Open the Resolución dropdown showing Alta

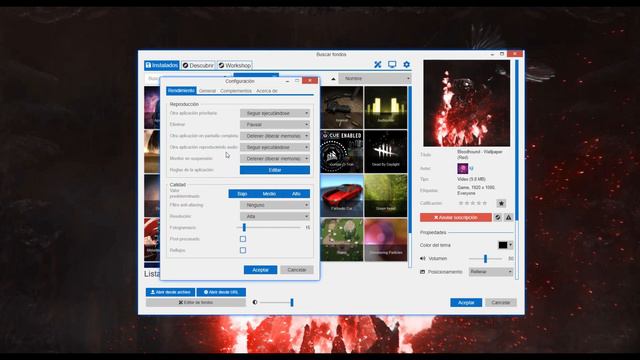[x=275, y=216]
